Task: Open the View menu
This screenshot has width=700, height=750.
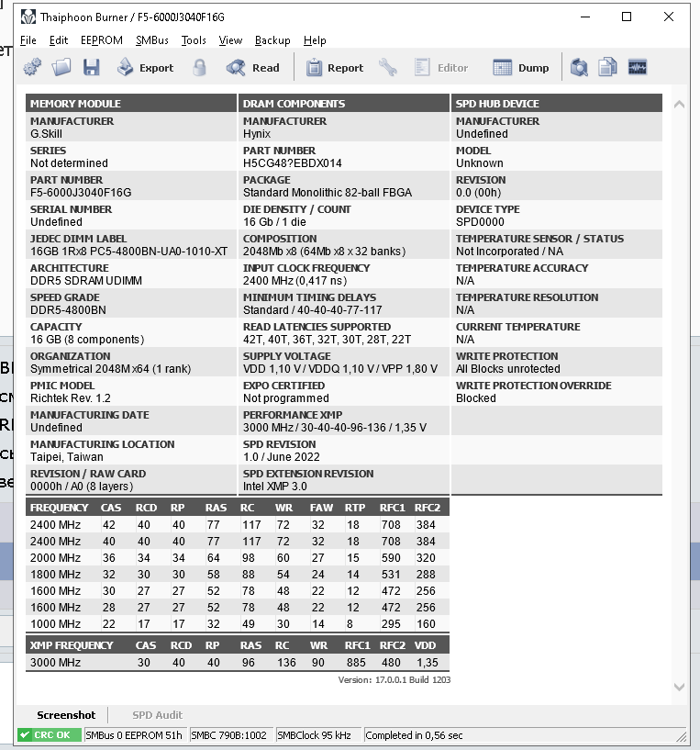Action: pyautogui.click(x=230, y=40)
